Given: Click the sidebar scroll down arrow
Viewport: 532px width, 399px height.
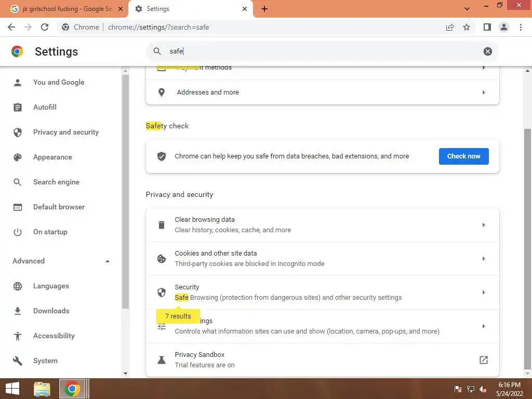Looking at the screenshot, I should (126, 374).
